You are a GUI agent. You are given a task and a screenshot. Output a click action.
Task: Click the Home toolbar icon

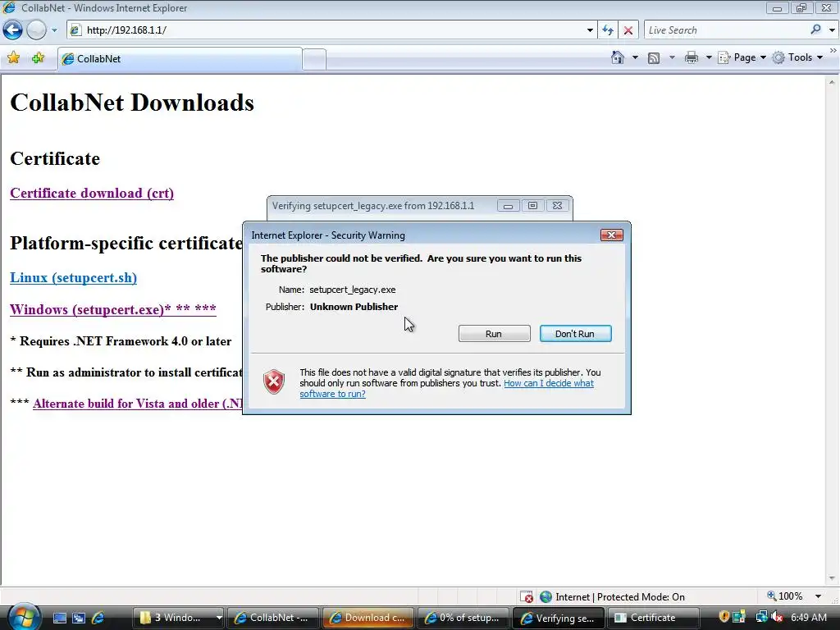tap(617, 57)
